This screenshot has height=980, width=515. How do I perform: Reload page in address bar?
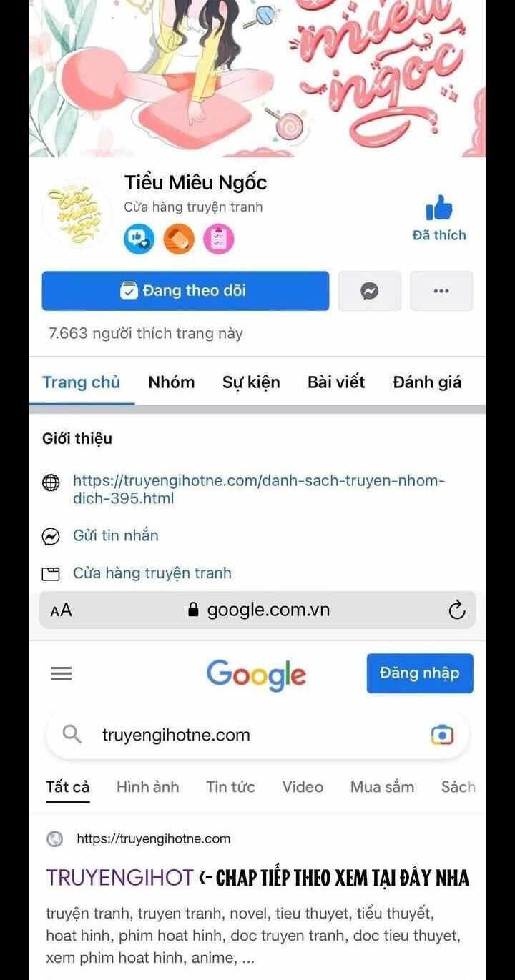point(456,610)
